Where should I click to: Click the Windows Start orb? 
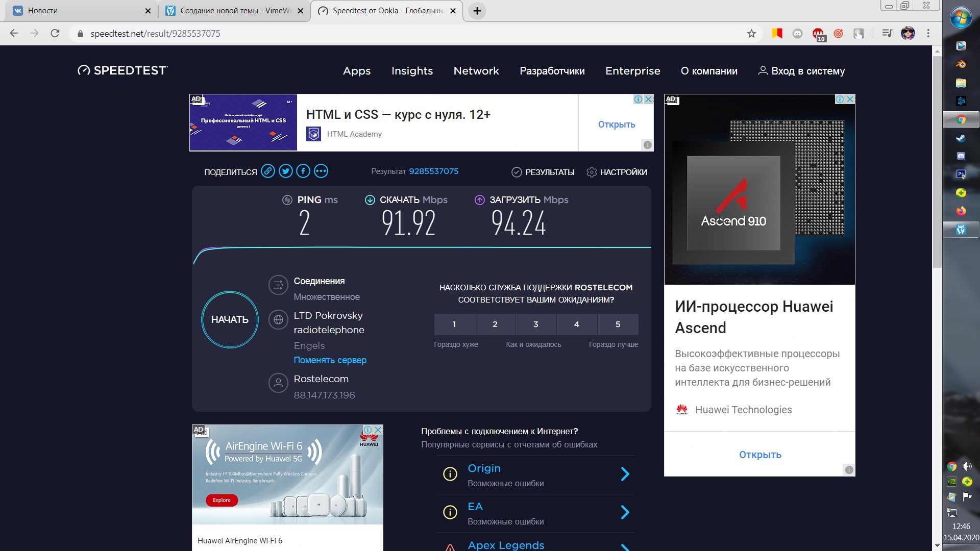click(x=961, y=18)
